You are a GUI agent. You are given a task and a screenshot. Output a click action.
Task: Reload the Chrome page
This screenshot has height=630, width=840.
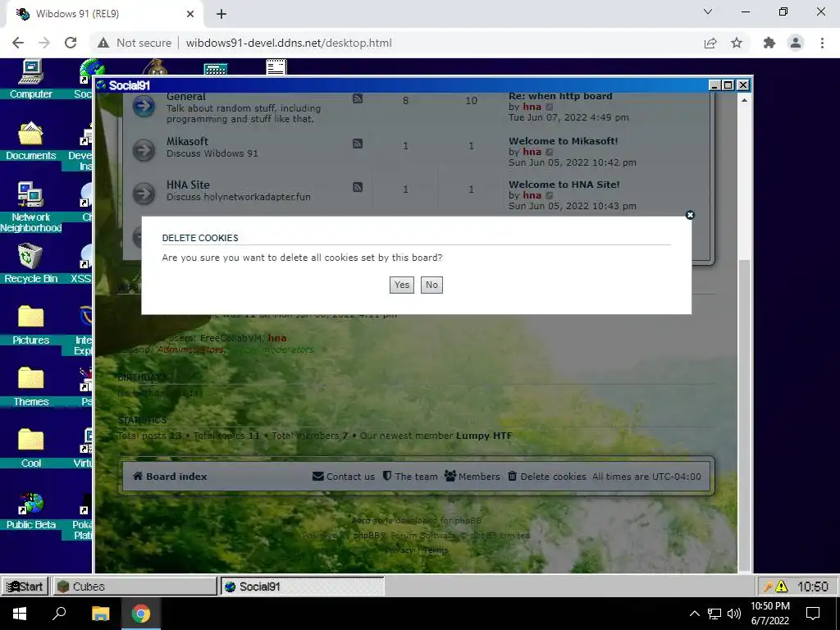pos(71,43)
